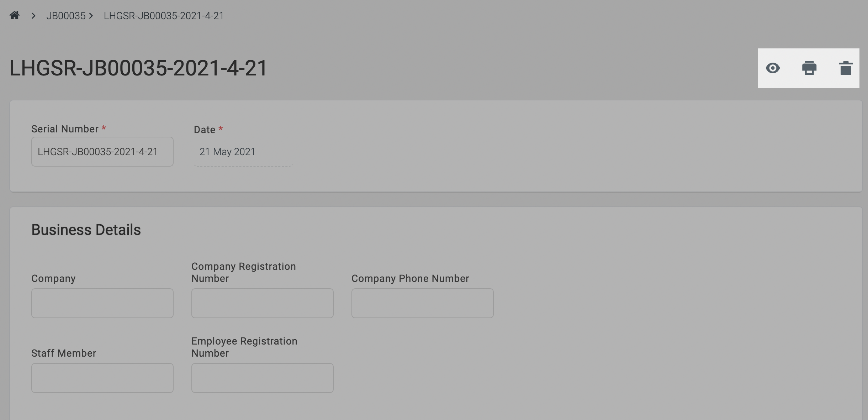Viewport: 868px width, 420px height.
Task: Click the chevron after the home icon
Action: pos(33,16)
